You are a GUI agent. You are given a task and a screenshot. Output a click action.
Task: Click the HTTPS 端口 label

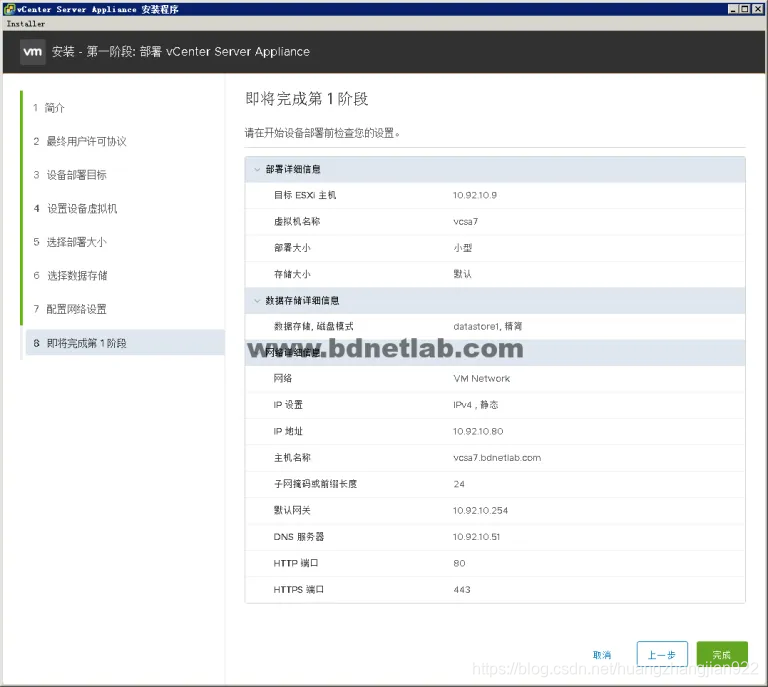click(x=298, y=590)
